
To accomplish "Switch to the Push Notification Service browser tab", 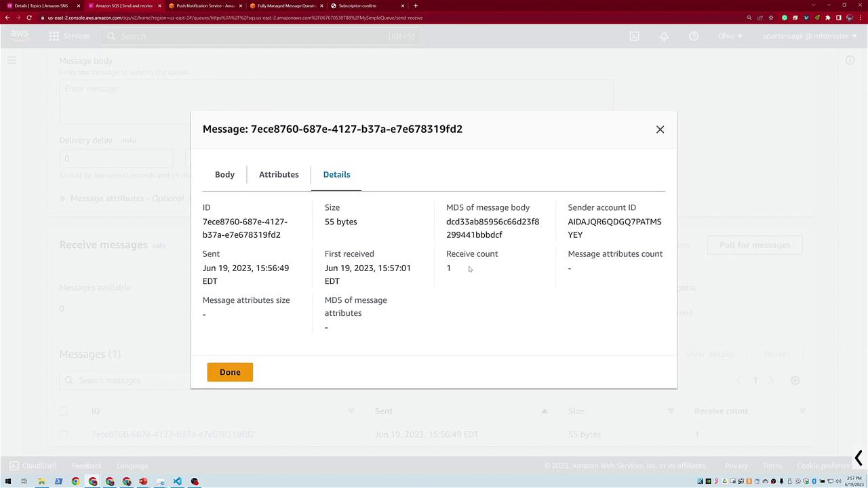I will 204,5.
